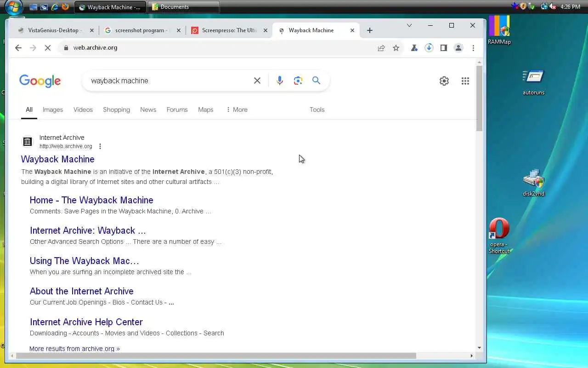Expand the More search filters menu

coord(237,109)
